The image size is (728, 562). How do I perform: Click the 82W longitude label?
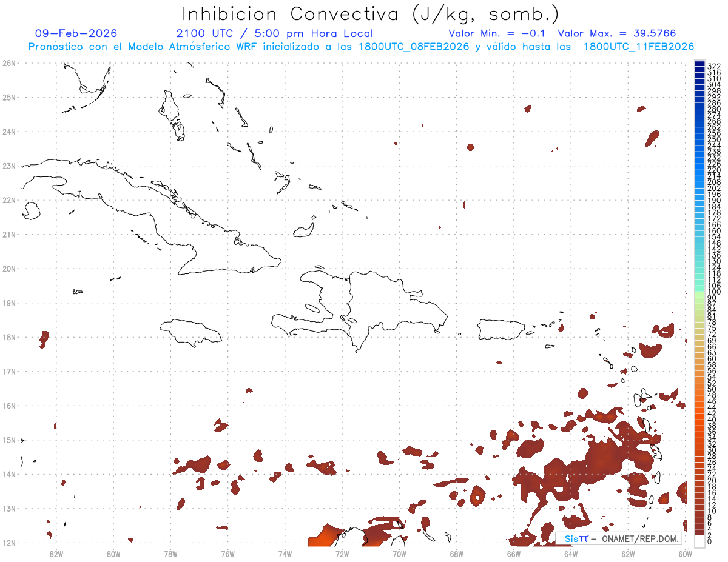[x=56, y=554]
